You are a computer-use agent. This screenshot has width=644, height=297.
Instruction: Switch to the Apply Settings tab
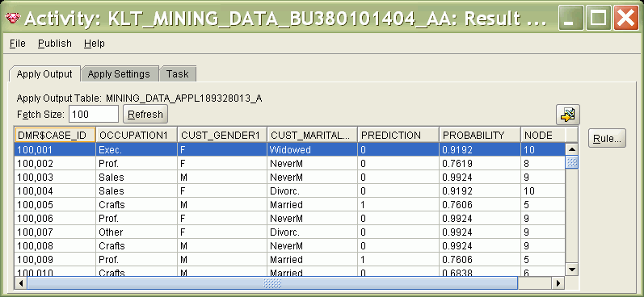119,74
